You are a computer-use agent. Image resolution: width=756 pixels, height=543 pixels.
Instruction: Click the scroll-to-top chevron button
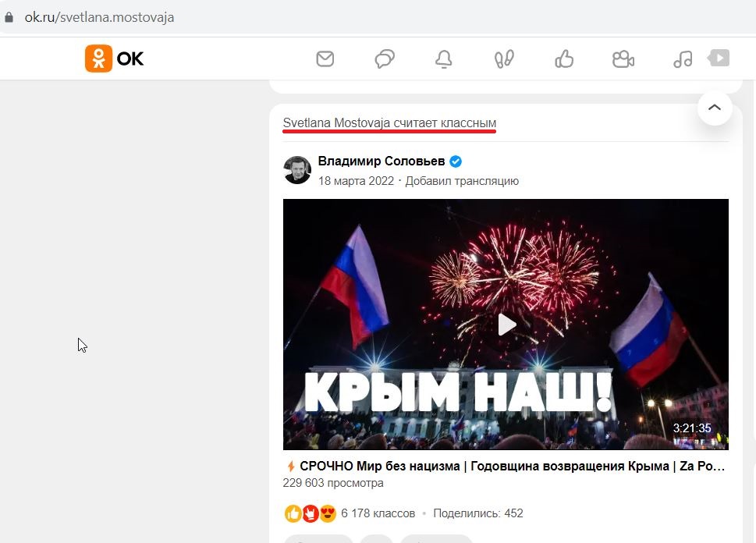point(715,108)
